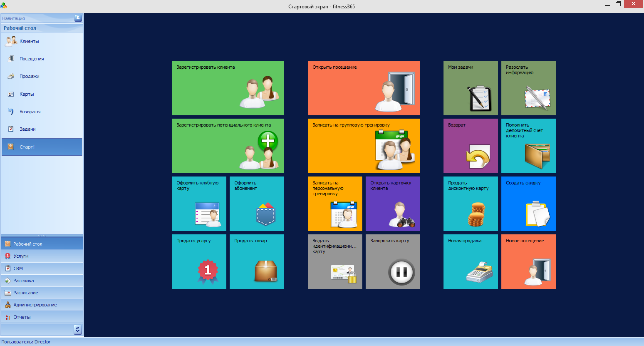Restore down the fitness365 window
The image size is (644, 346).
click(619, 4)
